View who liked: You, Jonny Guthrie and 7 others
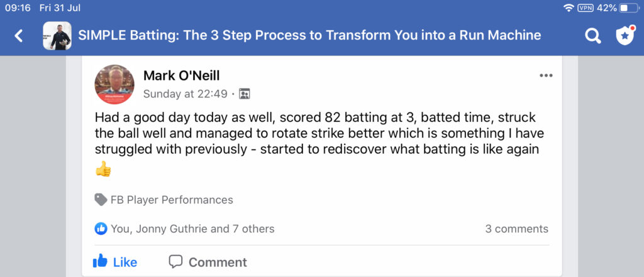 [x=192, y=229]
